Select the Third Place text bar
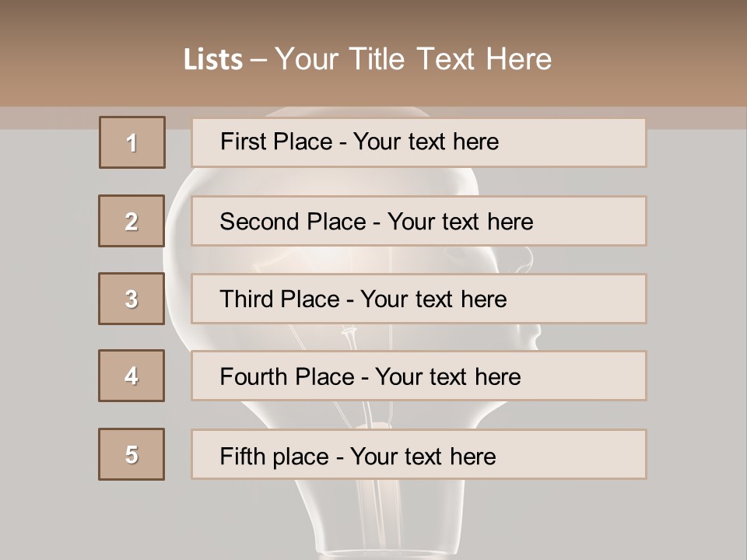 tap(419, 299)
